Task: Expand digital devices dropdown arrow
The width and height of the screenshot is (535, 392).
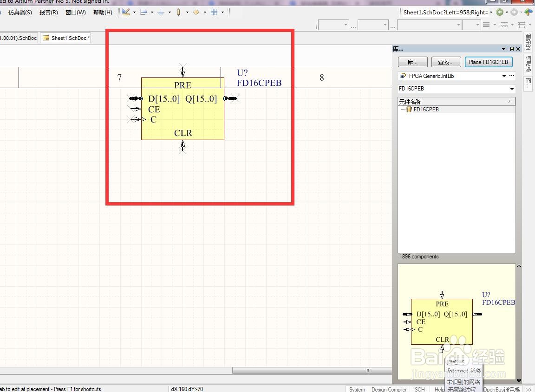Action: [187, 12]
